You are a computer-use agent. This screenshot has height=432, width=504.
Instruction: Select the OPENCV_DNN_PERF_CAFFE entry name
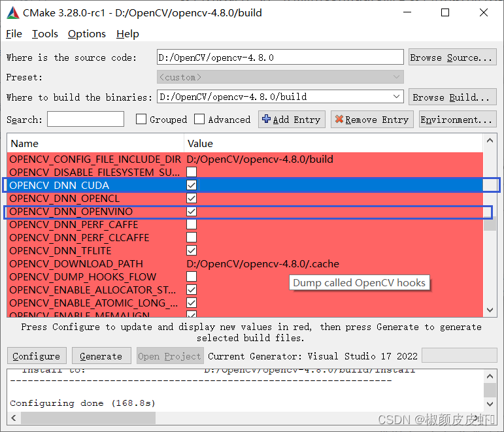point(74,224)
